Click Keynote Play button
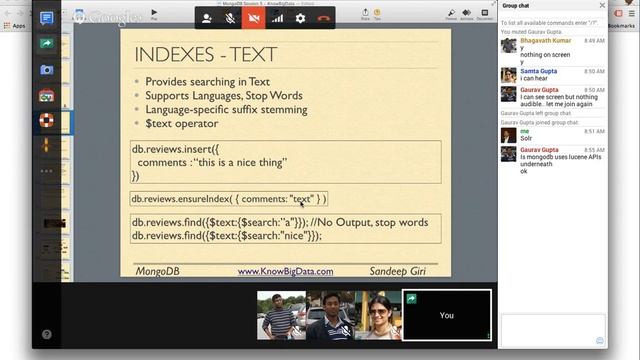 click(154, 14)
